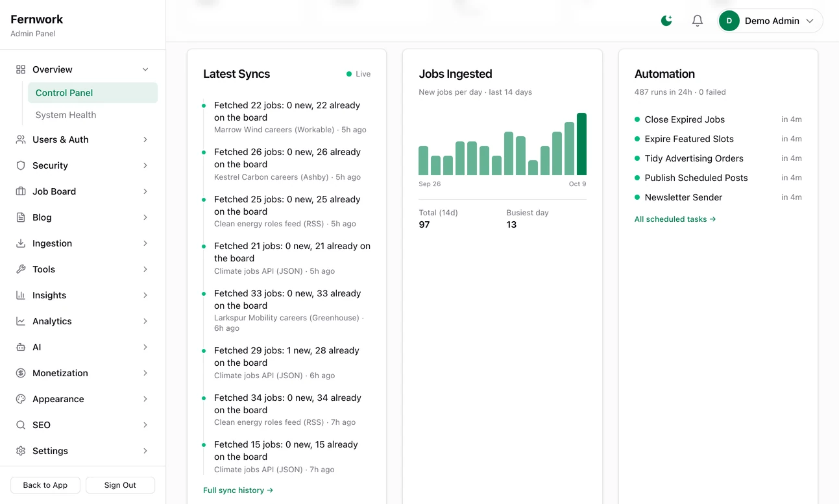Collapse the Overview section chevron

145,69
